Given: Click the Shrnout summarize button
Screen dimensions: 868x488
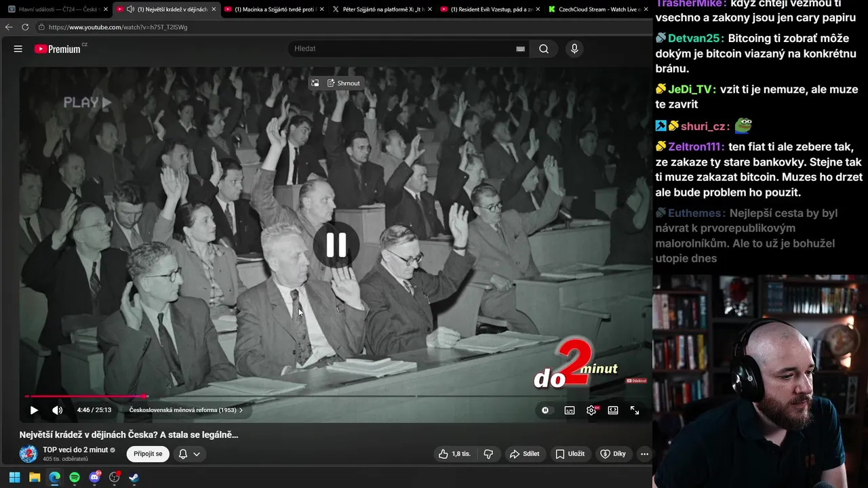Looking at the screenshot, I should [344, 83].
